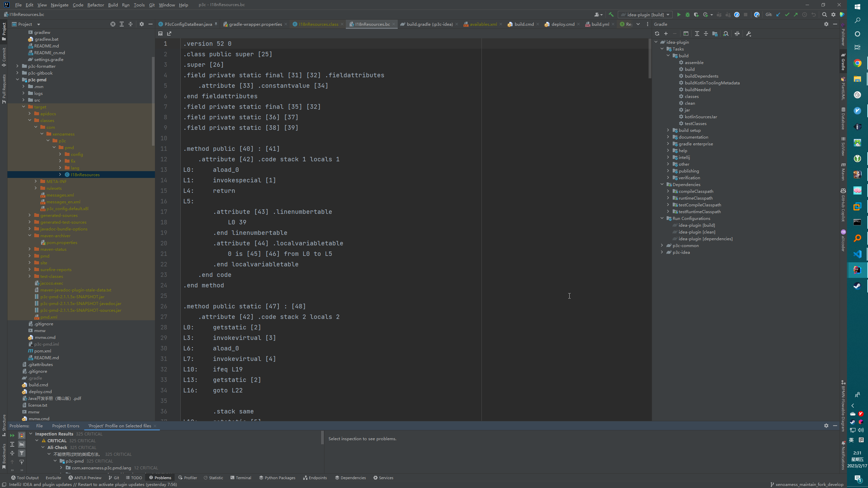The width and height of the screenshot is (868, 488).
Task: Click the green Run button in the toolbar
Action: [x=678, y=15]
